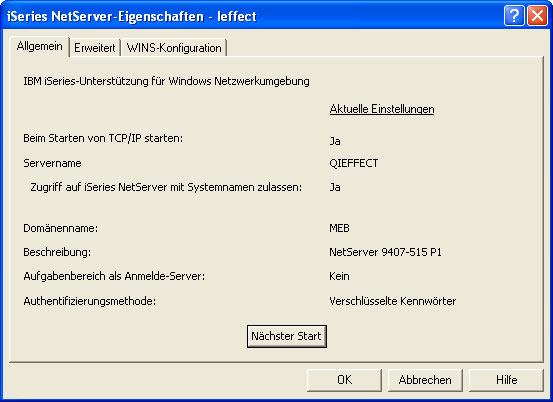Screen dimensions: 553x402
Task: Select the QIEFFECT server name value
Action: [x=354, y=163]
